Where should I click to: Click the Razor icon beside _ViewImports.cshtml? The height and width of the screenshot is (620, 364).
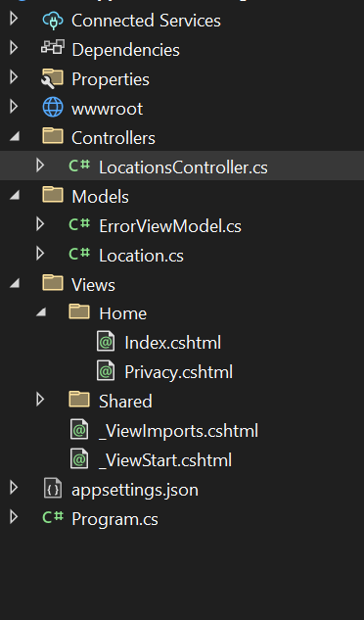tap(79, 429)
